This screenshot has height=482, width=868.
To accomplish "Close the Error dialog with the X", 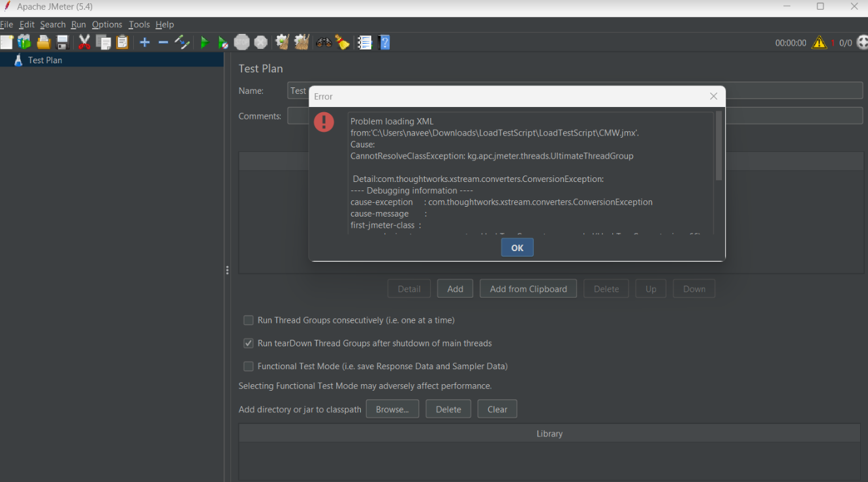I will pyautogui.click(x=713, y=96).
